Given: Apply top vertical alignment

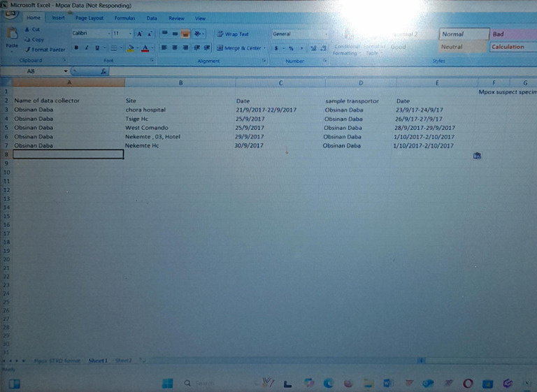Looking at the screenshot, I should 165,34.
